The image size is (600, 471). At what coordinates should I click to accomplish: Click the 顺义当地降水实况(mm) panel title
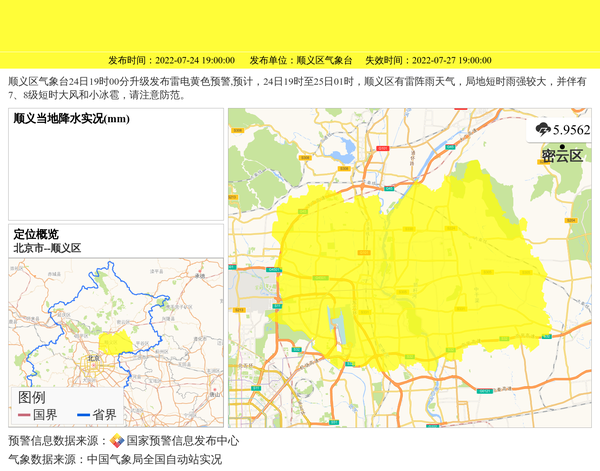point(72,119)
